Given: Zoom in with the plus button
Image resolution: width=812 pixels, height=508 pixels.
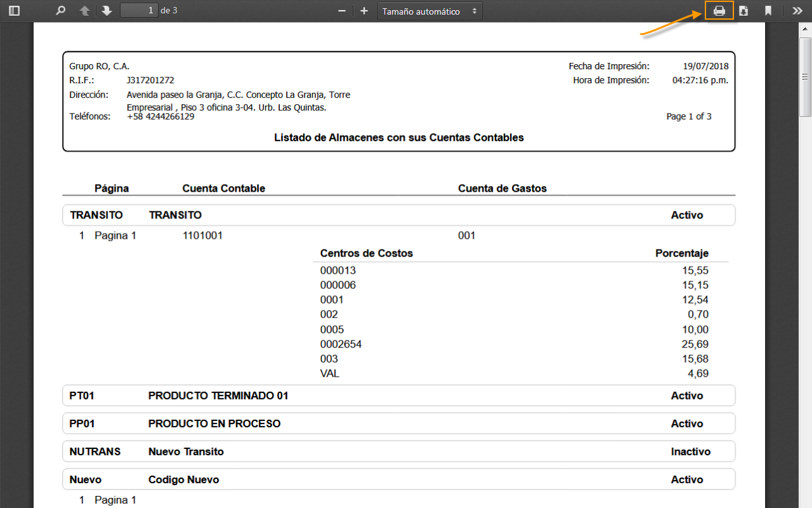Looking at the screenshot, I should 363,11.
